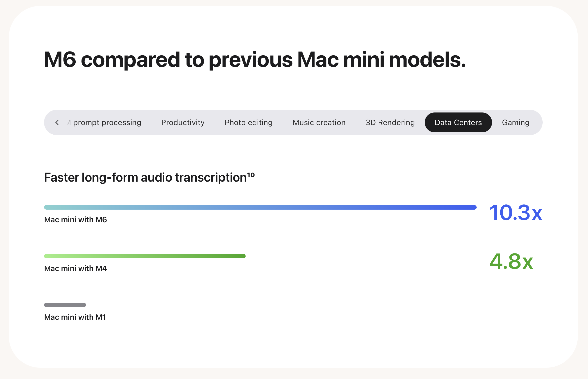The height and width of the screenshot is (379, 588).
Task: Click footnote 10 next to audio transcription
Action: click(251, 175)
